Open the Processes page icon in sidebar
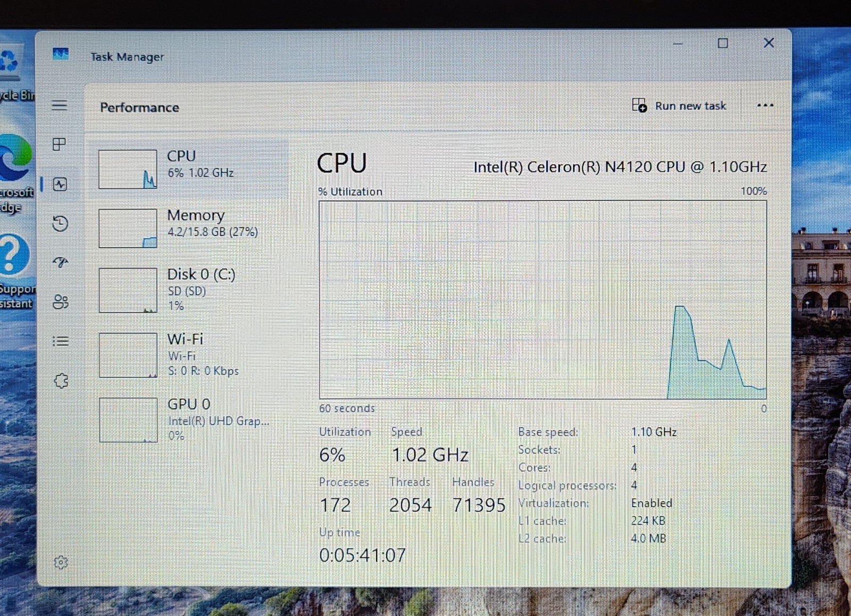This screenshot has height=616, width=851. tap(60, 145)
